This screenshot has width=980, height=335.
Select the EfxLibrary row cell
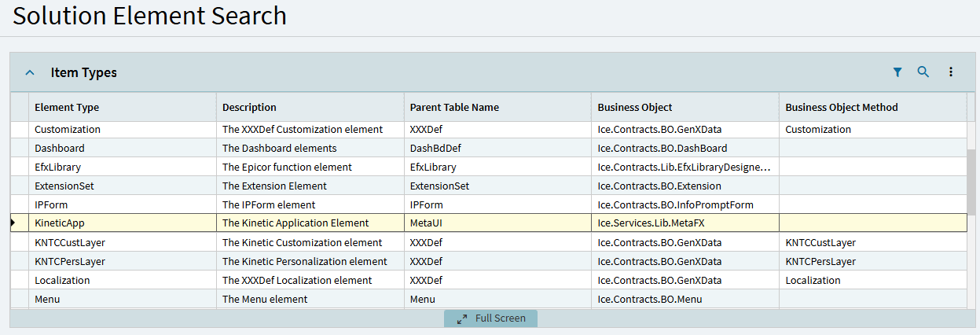coord(57,167)
